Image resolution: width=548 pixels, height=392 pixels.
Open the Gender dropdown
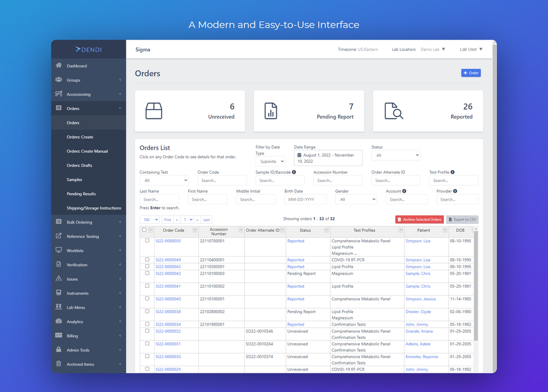[356, 200]
